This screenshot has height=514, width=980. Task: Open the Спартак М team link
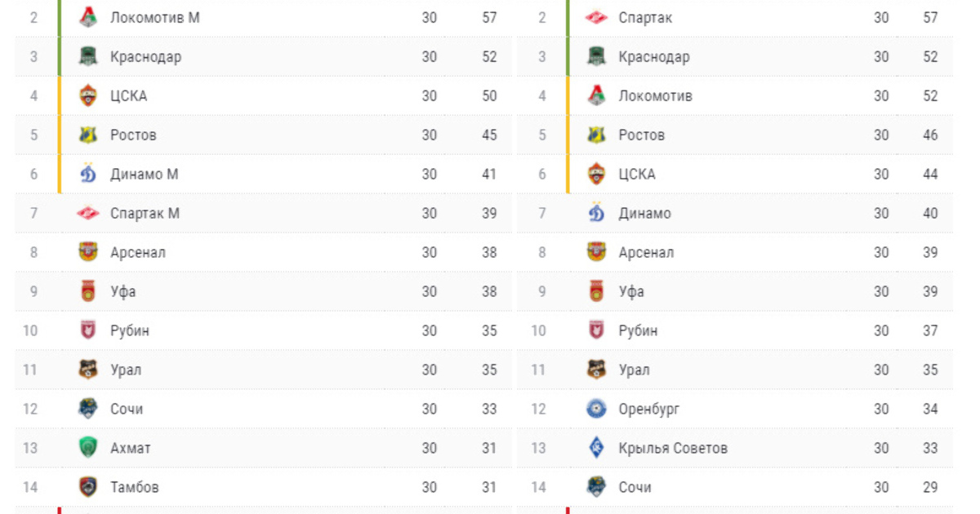[145, 213]
